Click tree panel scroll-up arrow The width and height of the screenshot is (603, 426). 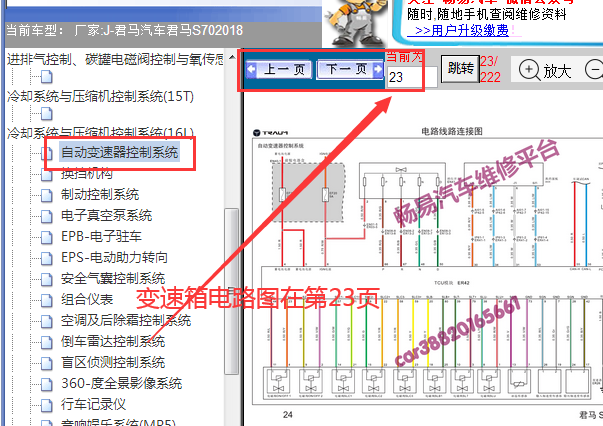pyautogui.click(x=232, y=58)
